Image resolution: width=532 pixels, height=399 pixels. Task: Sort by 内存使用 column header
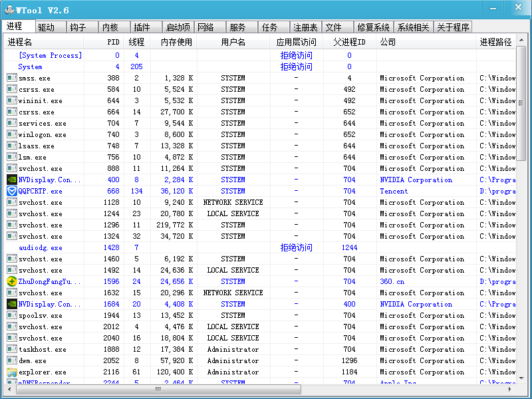(x=174, y=43)
